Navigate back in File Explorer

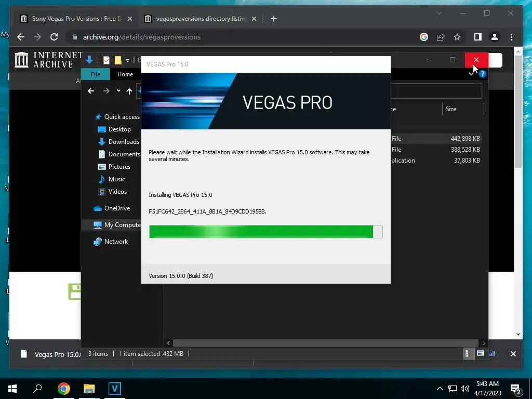pyautogui.click(x=90, y=91)
